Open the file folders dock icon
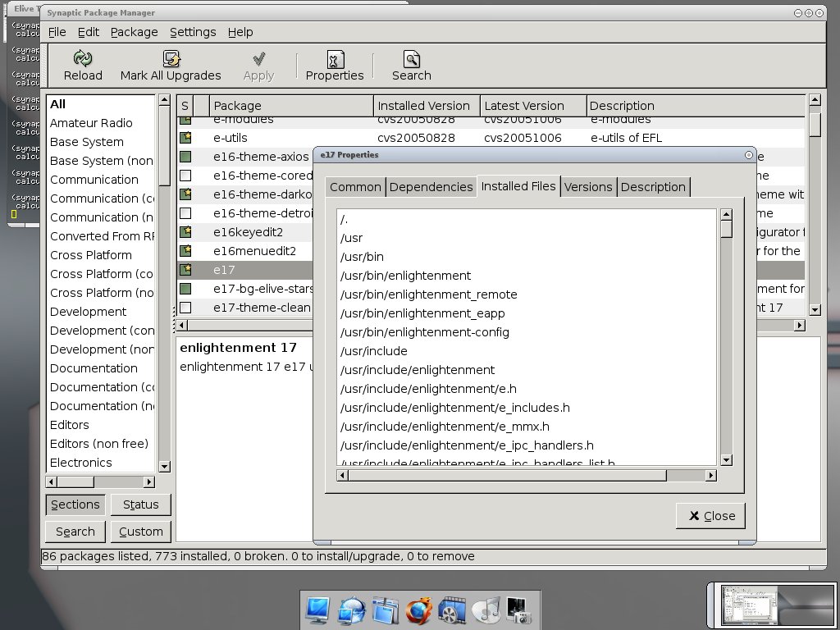The width and height of the screenshot is (840, 630). (386, 610)
